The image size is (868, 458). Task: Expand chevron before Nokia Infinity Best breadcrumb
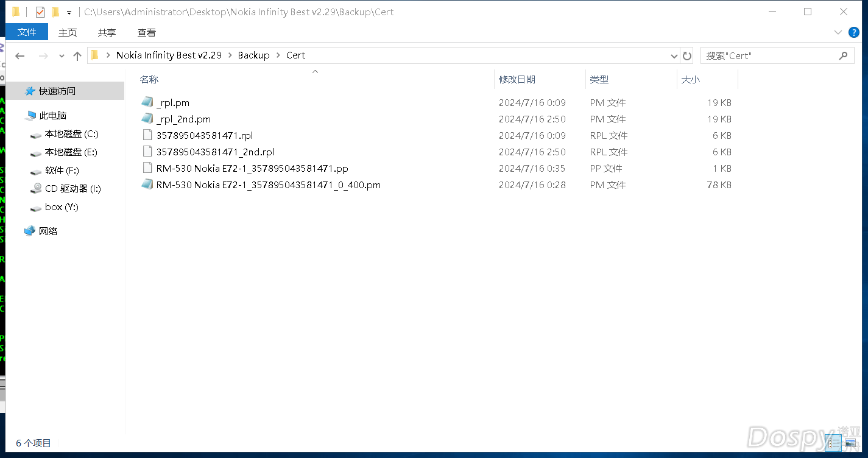tap(108, 55)
